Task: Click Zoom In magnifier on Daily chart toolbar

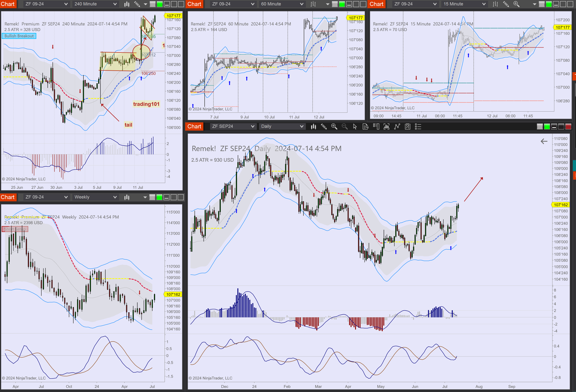Action: [334, 127]
